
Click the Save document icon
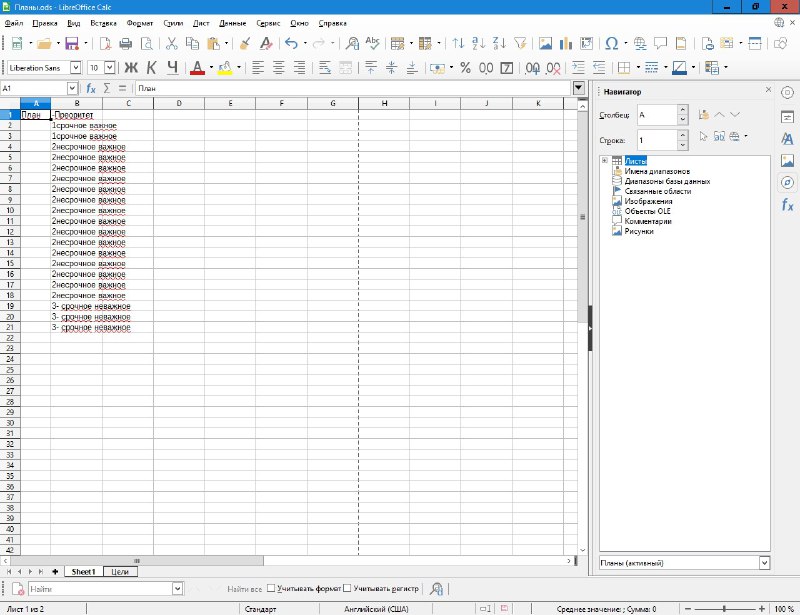pos(70,43)
